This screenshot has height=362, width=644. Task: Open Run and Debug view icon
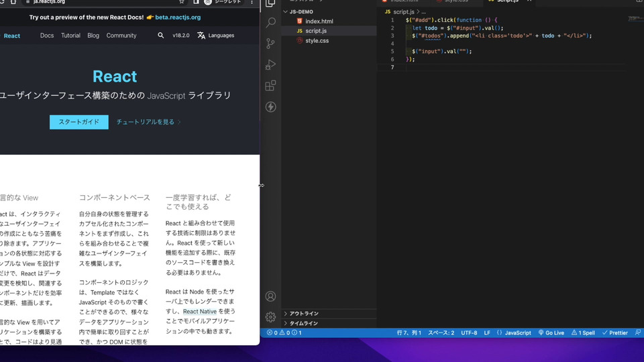tap(270, 64)
